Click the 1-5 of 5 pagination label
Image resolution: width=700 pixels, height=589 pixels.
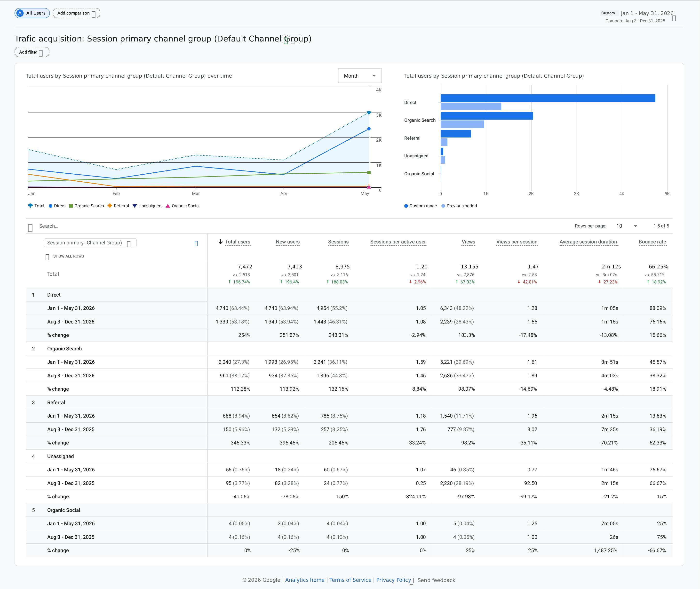(x=661, y=226)
